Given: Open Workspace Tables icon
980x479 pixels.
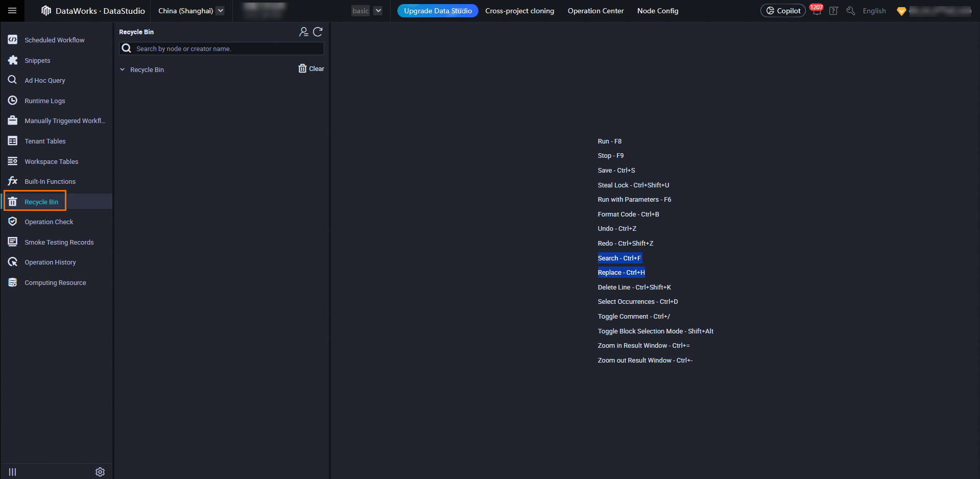Looking at the screenshot, I should (13, 161).
